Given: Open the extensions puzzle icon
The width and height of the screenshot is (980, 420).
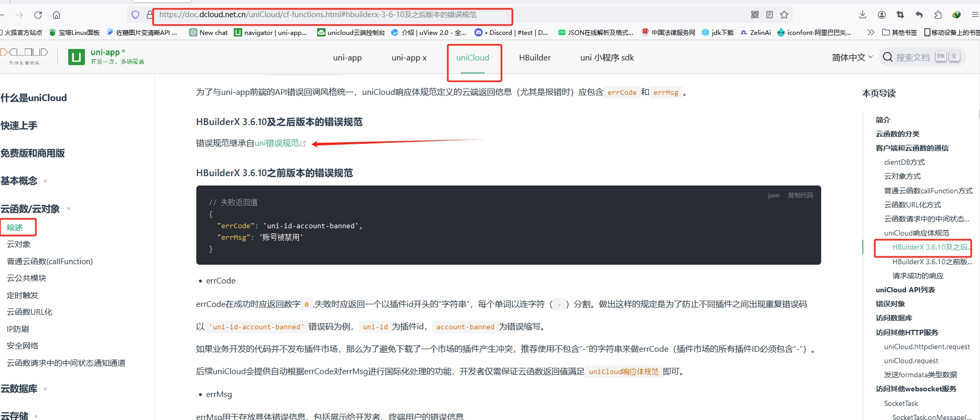Looking at the screenshot, I should coord(938,15).
